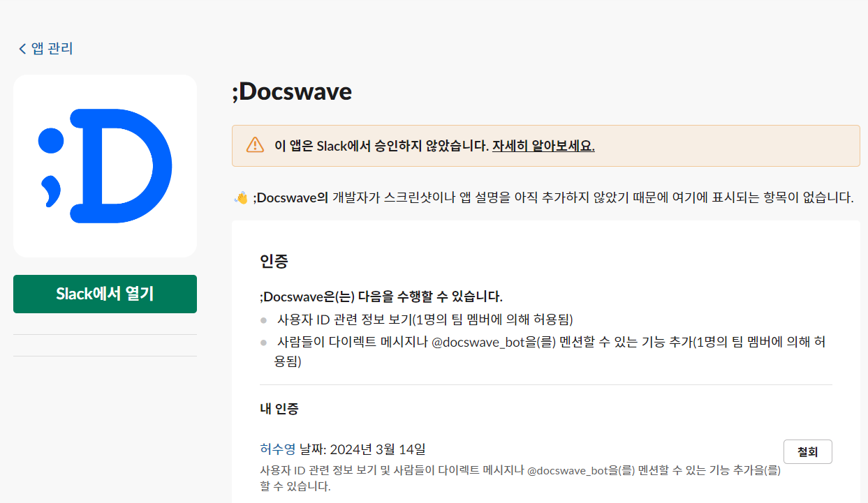Click the back chevron beside 앱 관리
Screen dimensions: 868x503
pos(22,49)
